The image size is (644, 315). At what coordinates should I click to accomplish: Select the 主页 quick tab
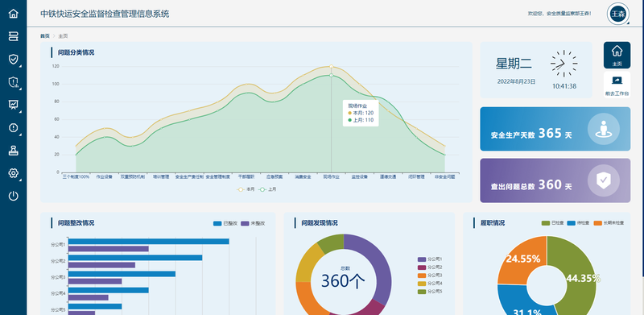[617, 55]
